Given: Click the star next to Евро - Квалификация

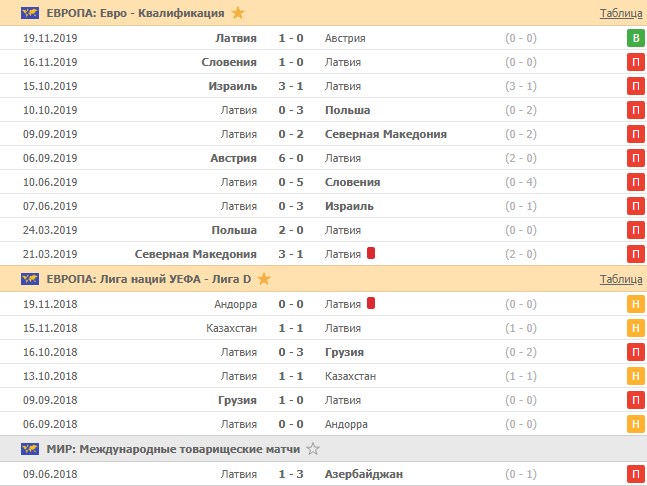Looking at the screenshot, I should (237, 13).
